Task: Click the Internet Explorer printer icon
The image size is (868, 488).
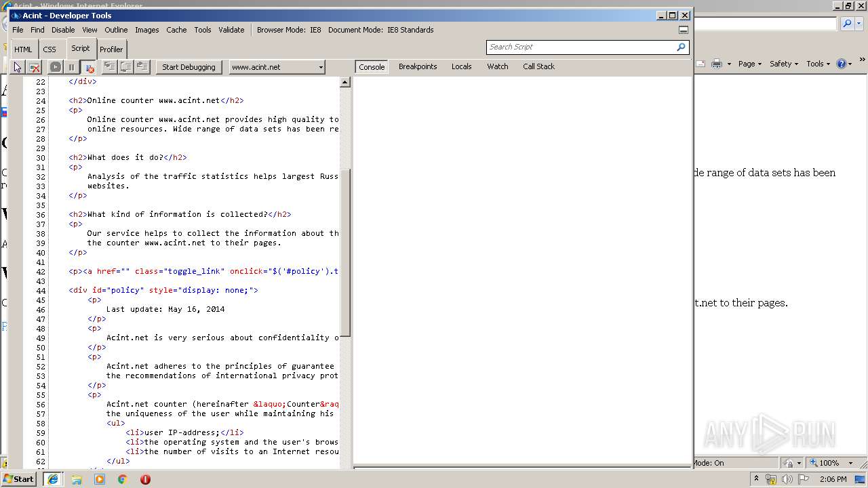Action: [716, 64]
